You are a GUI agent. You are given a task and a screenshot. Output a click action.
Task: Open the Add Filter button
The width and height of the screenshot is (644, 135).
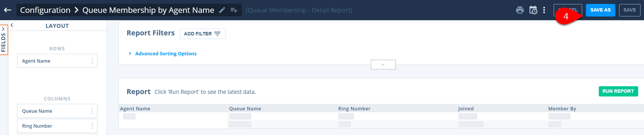tap(202, 34)
